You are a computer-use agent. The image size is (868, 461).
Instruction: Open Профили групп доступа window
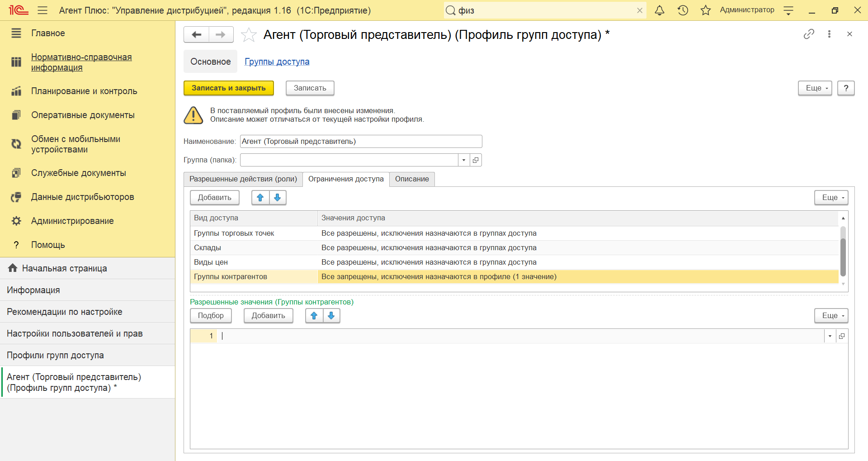point(87,355)
